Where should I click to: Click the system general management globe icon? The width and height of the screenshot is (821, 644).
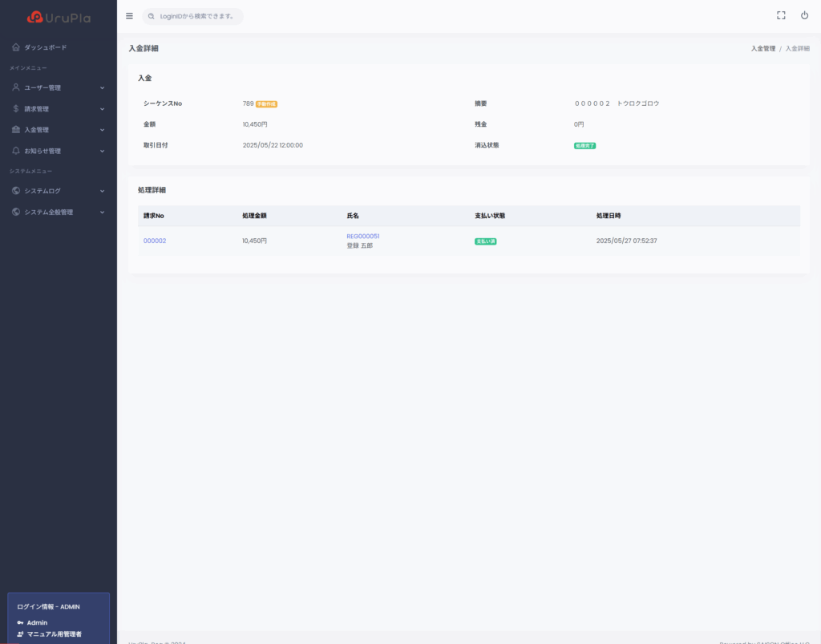(x=16, y=212)
